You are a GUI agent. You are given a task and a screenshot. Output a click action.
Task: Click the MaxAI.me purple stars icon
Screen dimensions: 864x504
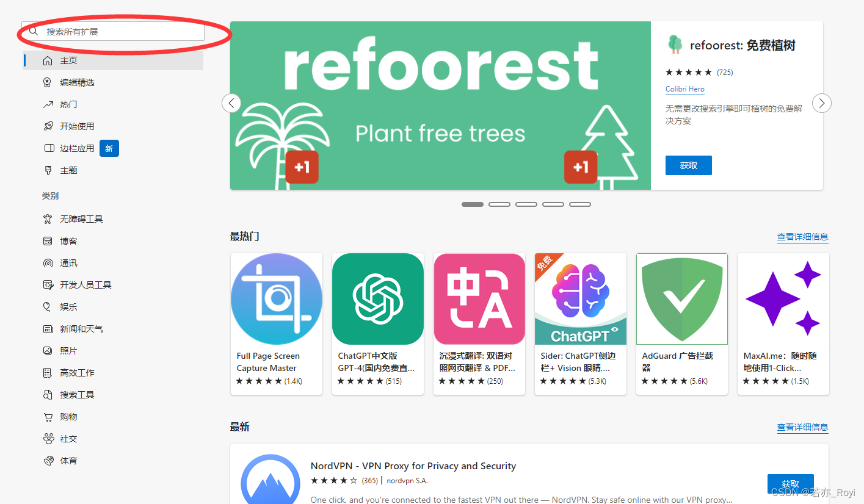[x=783, y=299]
